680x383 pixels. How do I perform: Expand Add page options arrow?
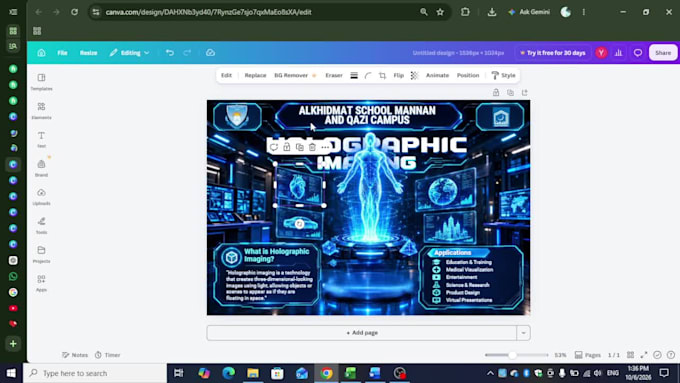tap(523, 333)
